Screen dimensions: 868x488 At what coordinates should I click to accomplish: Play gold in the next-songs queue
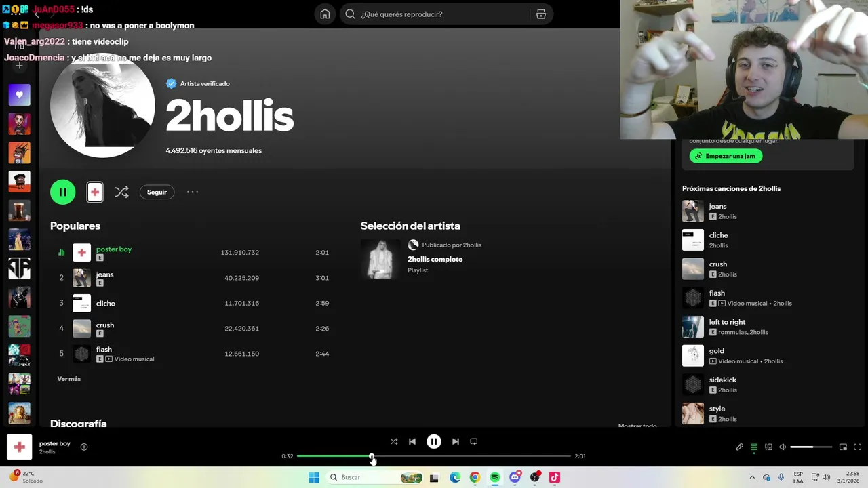coord(716,351)
